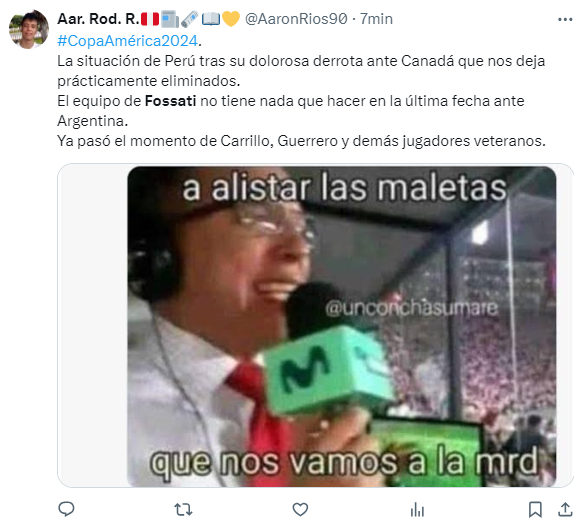Viewport: 574px width, 527px height.
Task: Open the #CopaAmérica2024 hashtag link
Action: tap(127, 41)
